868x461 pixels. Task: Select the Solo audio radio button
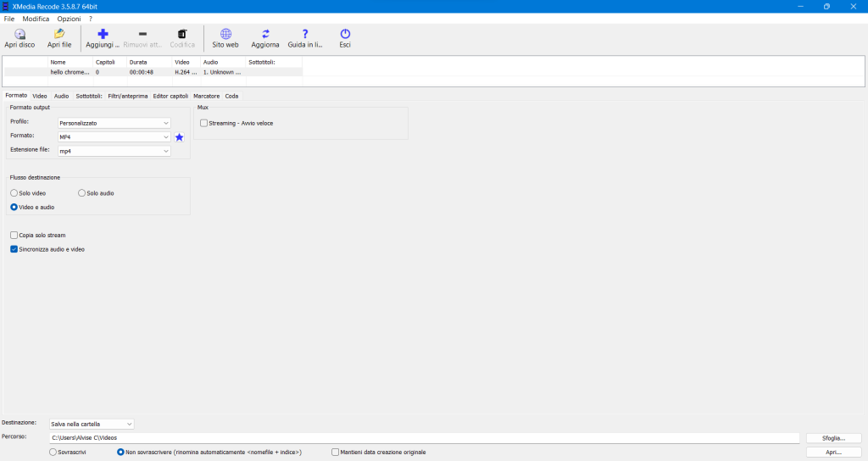pos(82,193)
